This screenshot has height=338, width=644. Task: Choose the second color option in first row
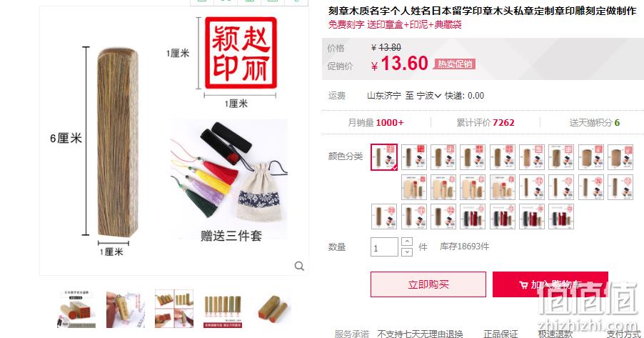[x=414, y=156]
